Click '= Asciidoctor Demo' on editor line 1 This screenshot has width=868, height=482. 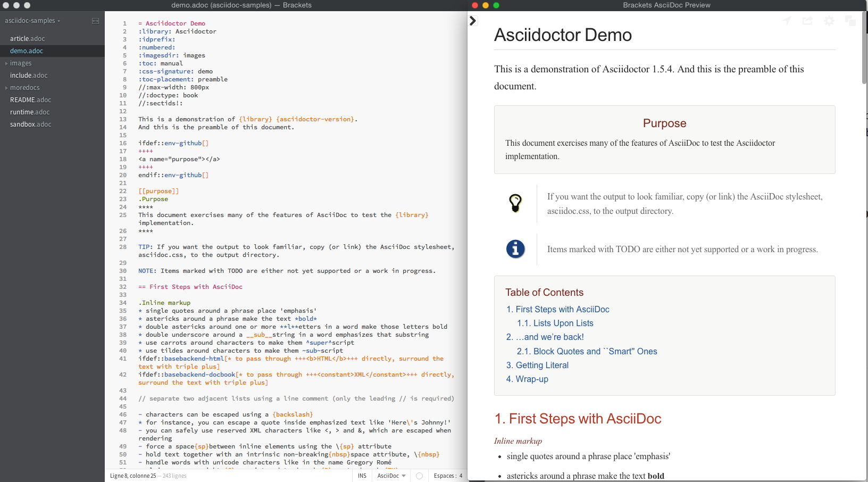172,23
